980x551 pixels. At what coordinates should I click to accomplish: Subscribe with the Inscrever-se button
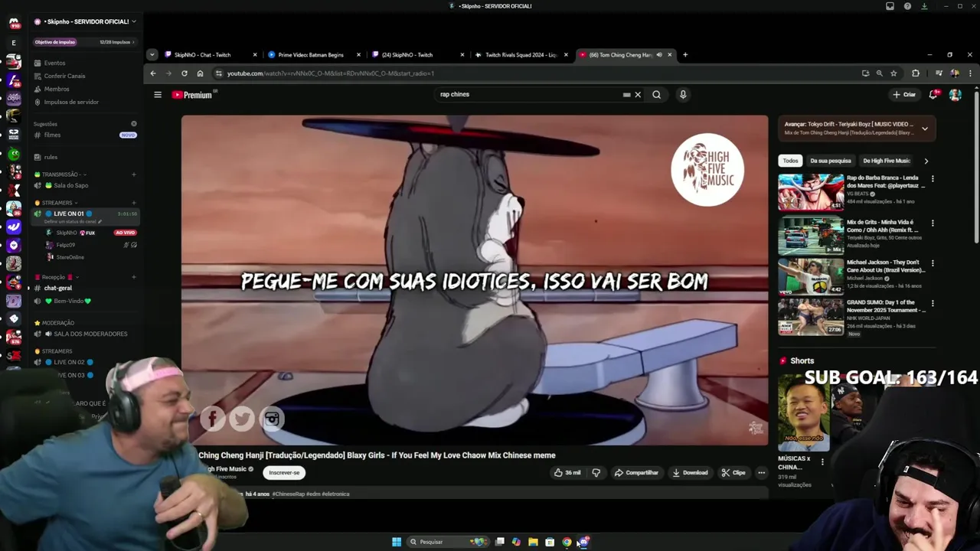coord(284,473)
